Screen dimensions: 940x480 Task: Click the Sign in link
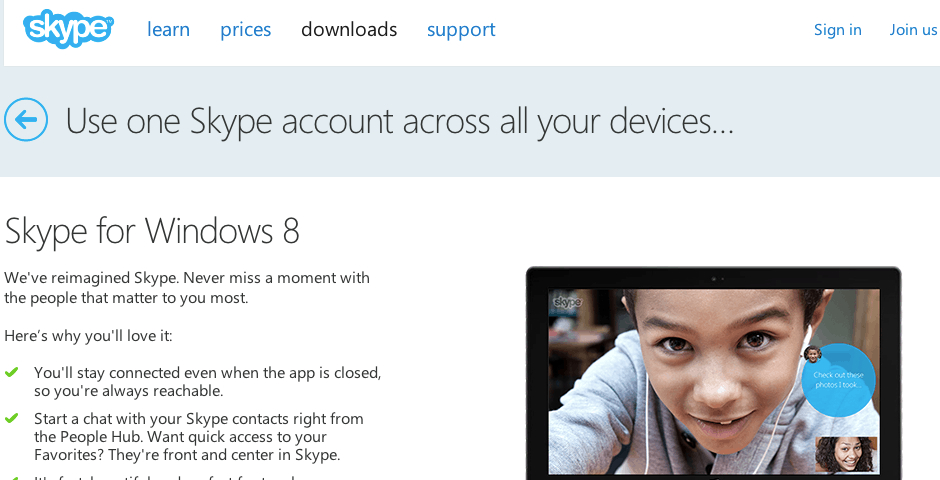837,29
